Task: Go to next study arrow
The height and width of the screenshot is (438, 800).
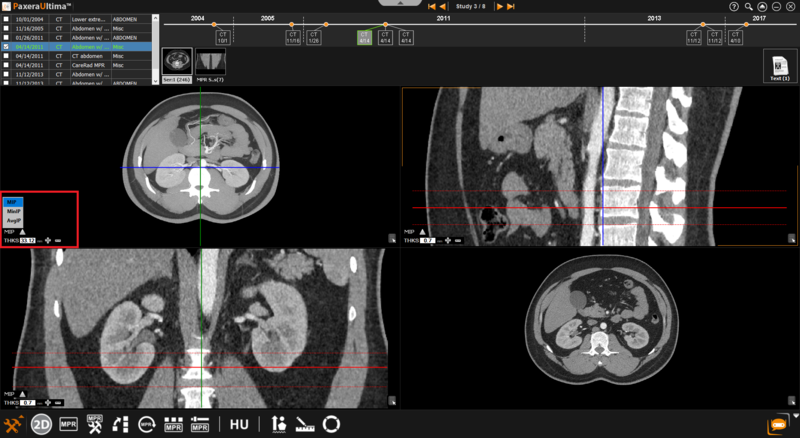Action: coord(500,6)
